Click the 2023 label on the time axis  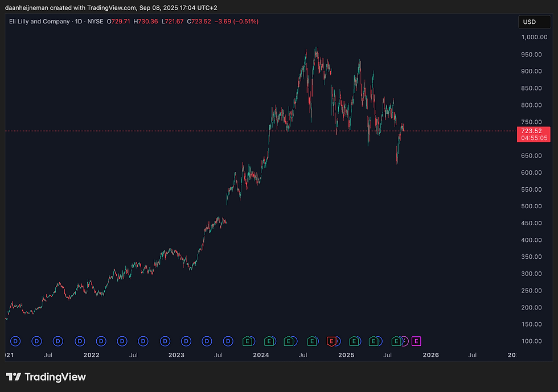coord(177,355)
